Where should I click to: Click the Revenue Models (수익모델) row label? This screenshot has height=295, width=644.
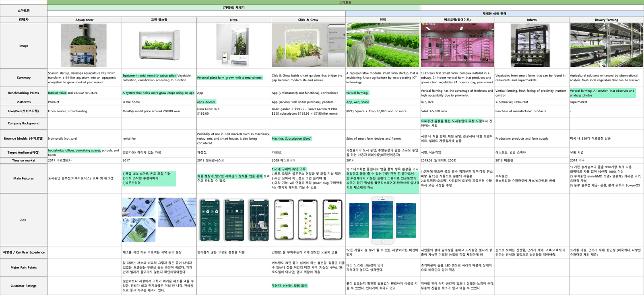(24, 138)
